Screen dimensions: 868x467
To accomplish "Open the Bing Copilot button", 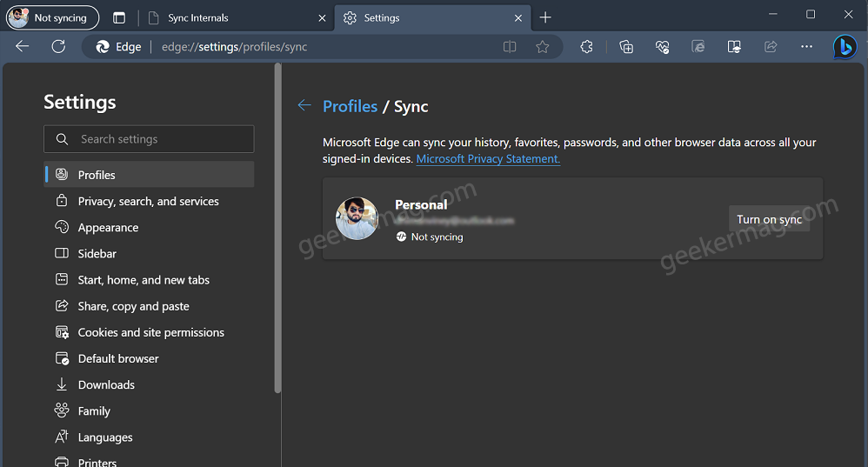I will [x=845, y=47].
